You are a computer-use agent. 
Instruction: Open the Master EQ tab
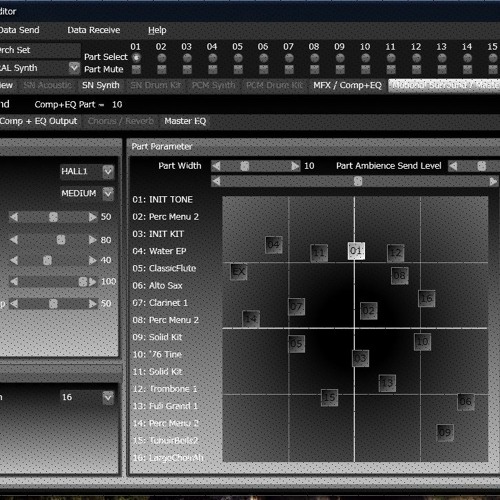pyautogui.click(x=185, y=121)
